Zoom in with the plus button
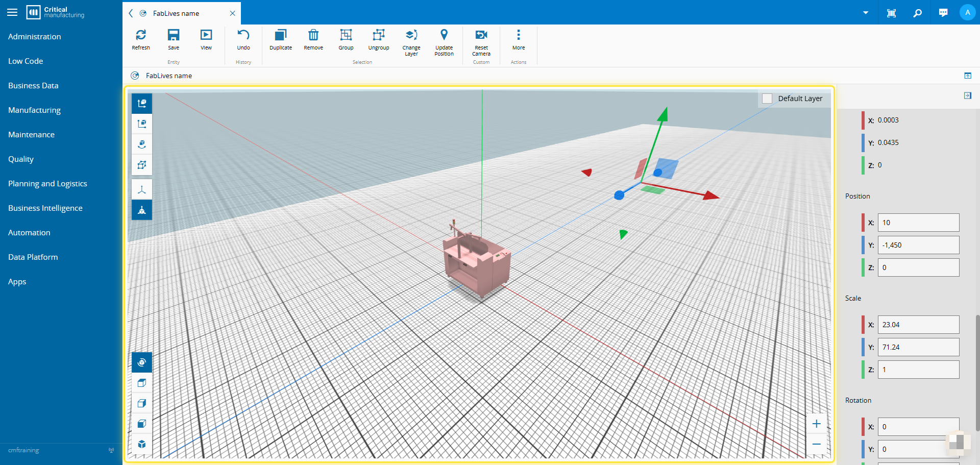The image size is (980, 465). click(816, 424)
